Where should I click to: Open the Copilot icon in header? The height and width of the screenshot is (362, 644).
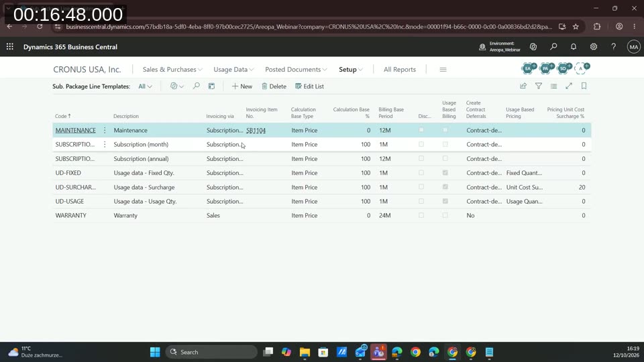click(533, 47)
